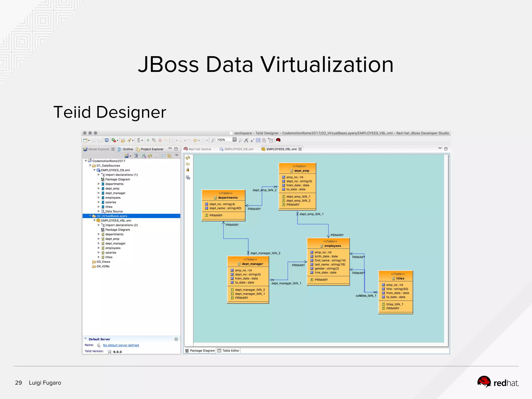
Task: Click dept_name : string(40) column in departments
Action: point(223,208)
